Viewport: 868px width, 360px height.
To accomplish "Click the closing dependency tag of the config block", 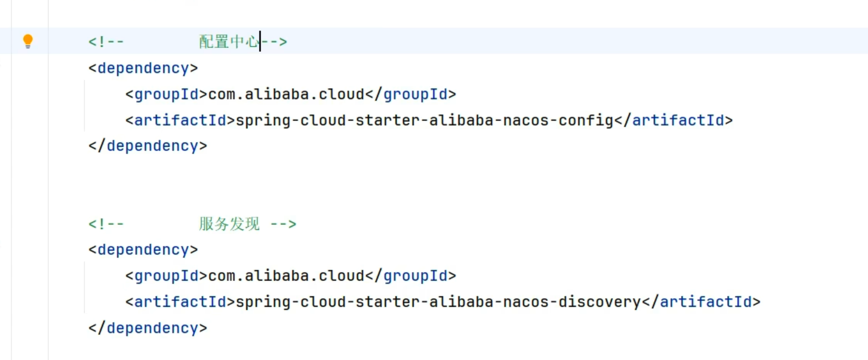I will click(x=148, y=146).
